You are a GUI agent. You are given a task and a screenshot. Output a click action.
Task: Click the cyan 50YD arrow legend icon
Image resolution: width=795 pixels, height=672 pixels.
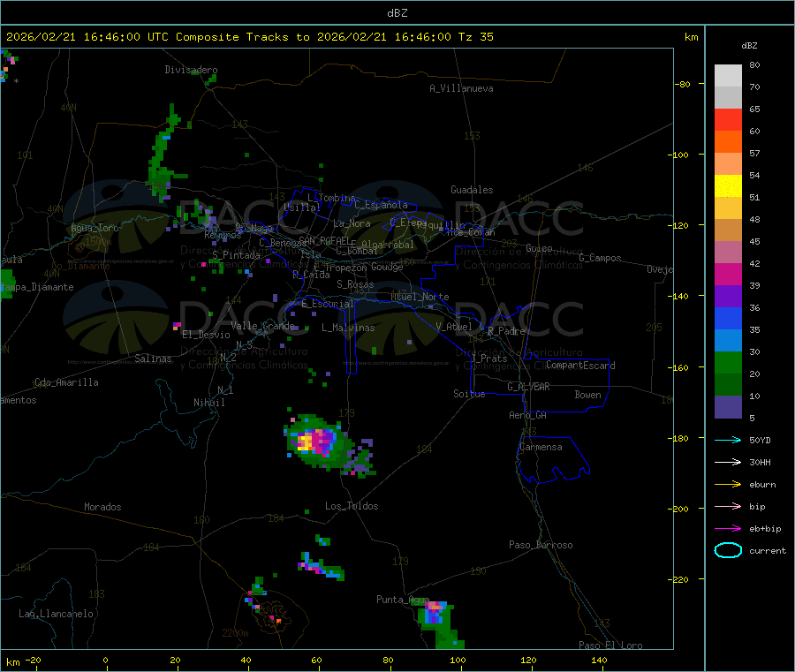(728, 440)
